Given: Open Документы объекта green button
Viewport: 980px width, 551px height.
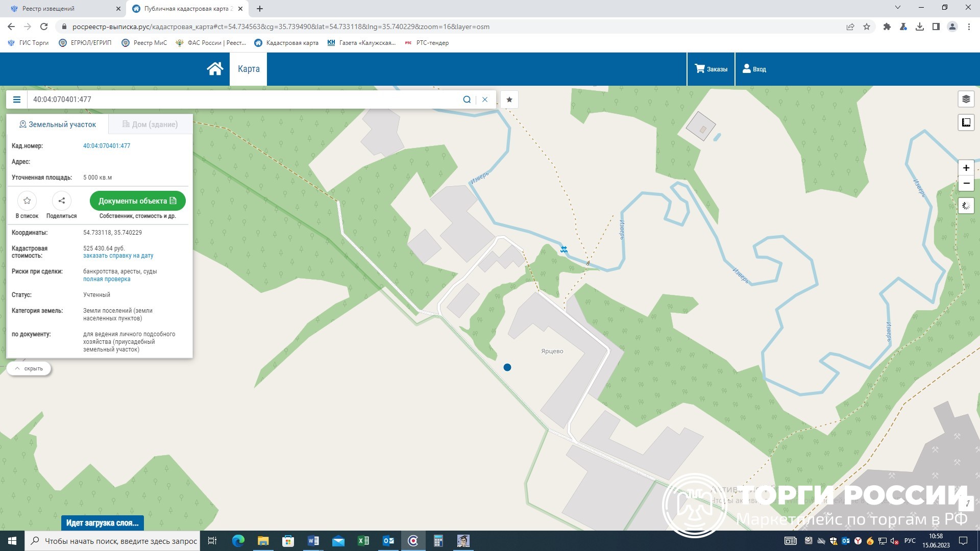Looking at the screenshot, I should pos(137,201).
